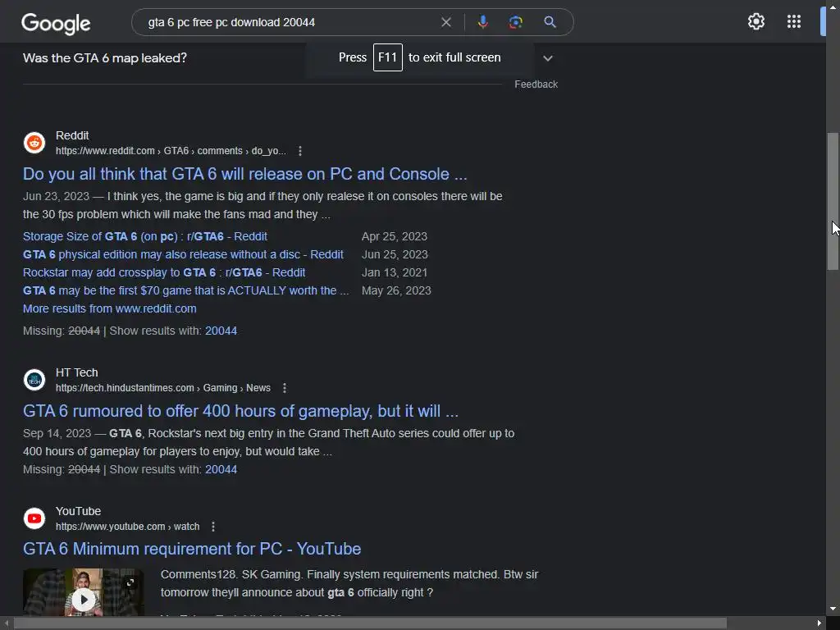Click the 'Apr 25, 2023' date text

395,236
